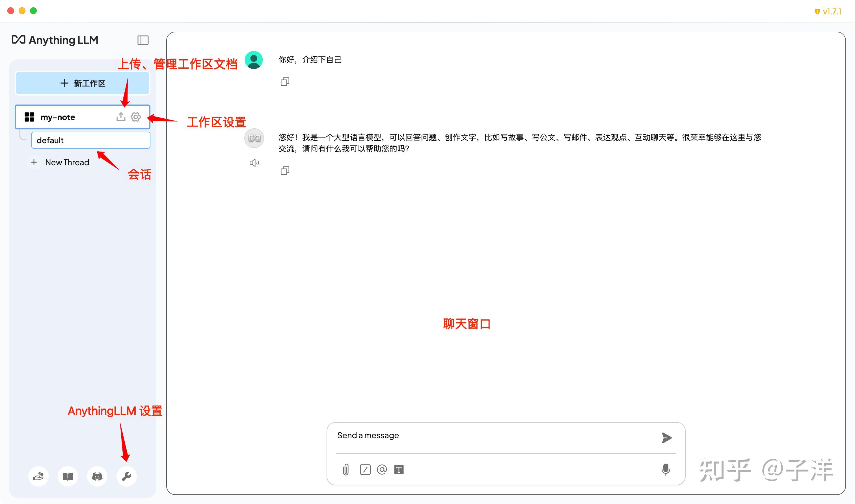This screenshot has width=855, height=504.
Task: Open AnythingLLM settings via the wrench icon
Action: (126, 476)
